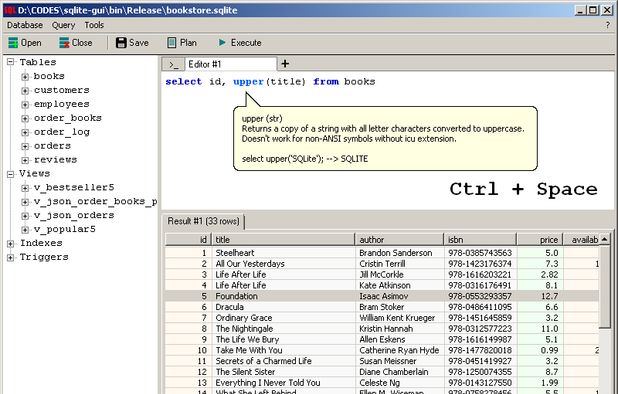This screenshot has height=394, width=618.
Task: Click the Plan icon in toolbar
Action: click(x=171, y=43)
